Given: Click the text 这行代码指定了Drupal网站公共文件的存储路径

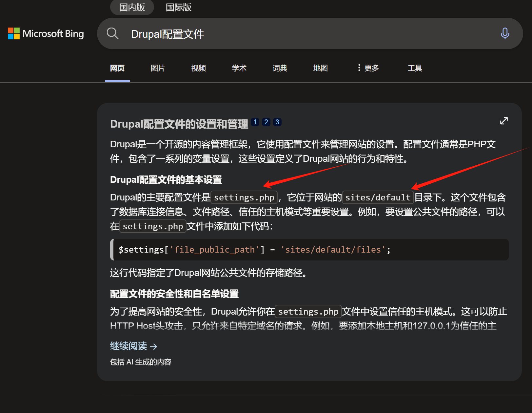Looking at the screenshot, I should tap(208, 273).
